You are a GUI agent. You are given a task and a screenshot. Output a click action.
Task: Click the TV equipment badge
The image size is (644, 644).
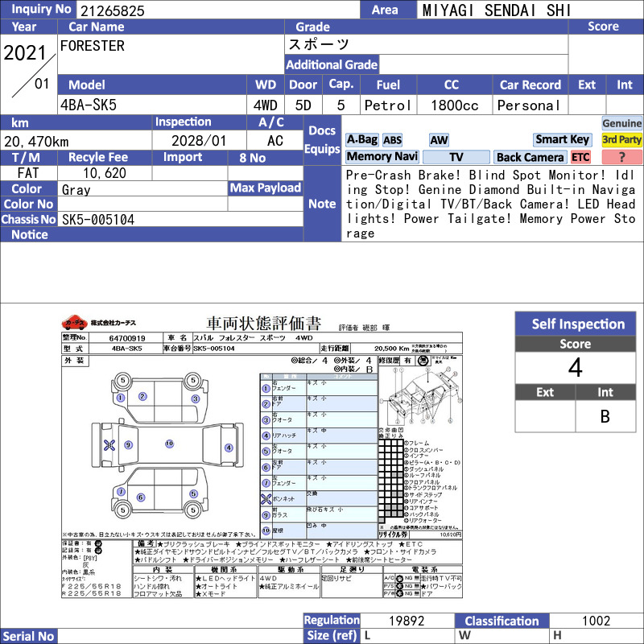[456, 157]
